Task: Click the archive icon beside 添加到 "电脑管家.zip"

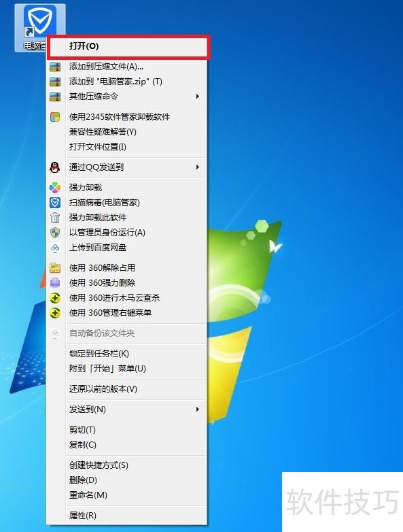Action: [55, 82]
